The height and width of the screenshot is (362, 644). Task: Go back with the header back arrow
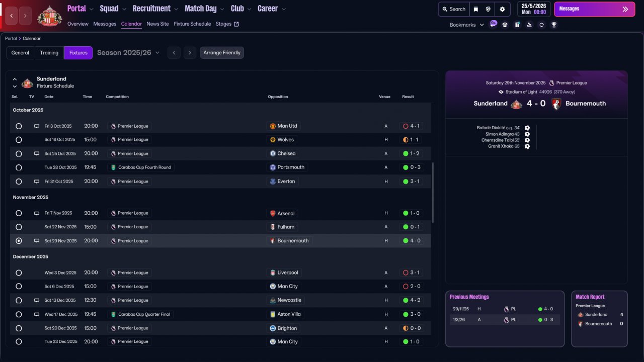[12, 16]
